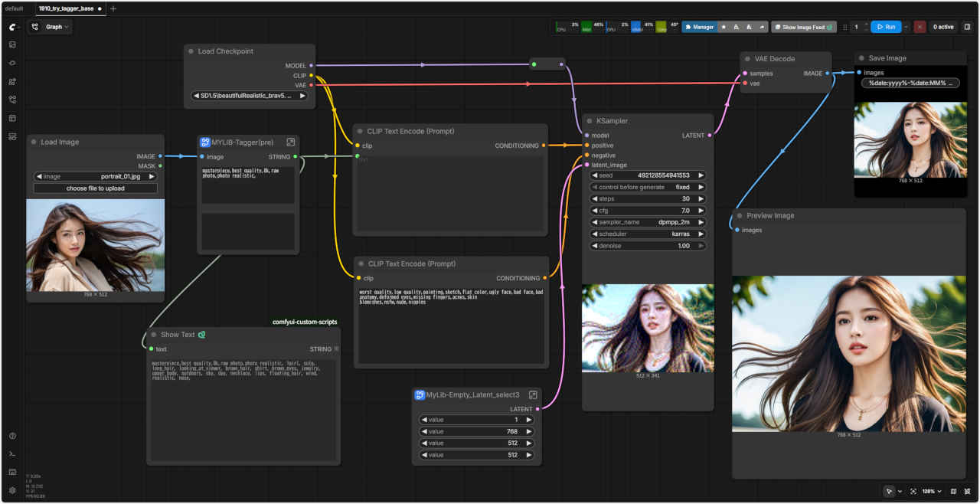Click the ComfyUI logo menu icon
Screen dimensions: 980x504
12,27
